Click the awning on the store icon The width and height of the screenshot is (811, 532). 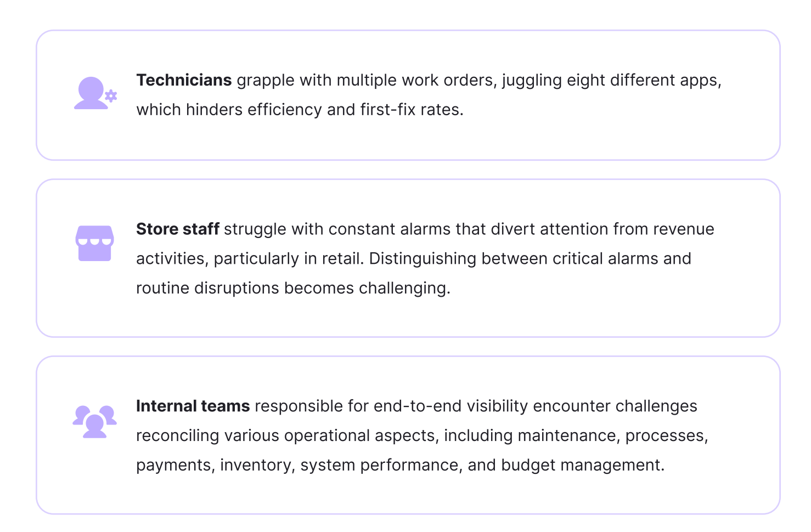[95, 235]
